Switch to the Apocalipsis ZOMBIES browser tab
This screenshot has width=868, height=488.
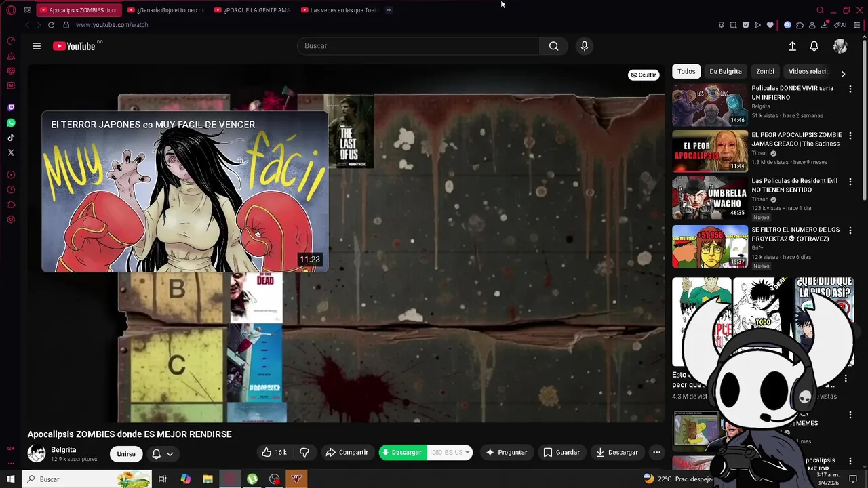pos(78,10)
